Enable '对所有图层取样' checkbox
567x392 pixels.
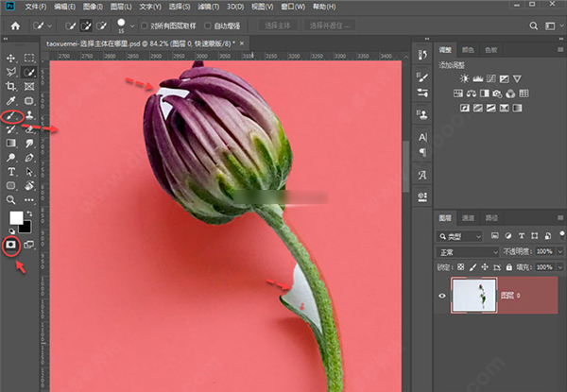tap(145, 26)
